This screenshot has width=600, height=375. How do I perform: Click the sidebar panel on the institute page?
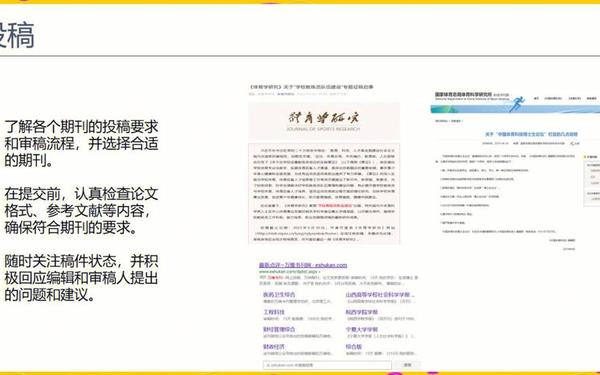pos(591,180)
